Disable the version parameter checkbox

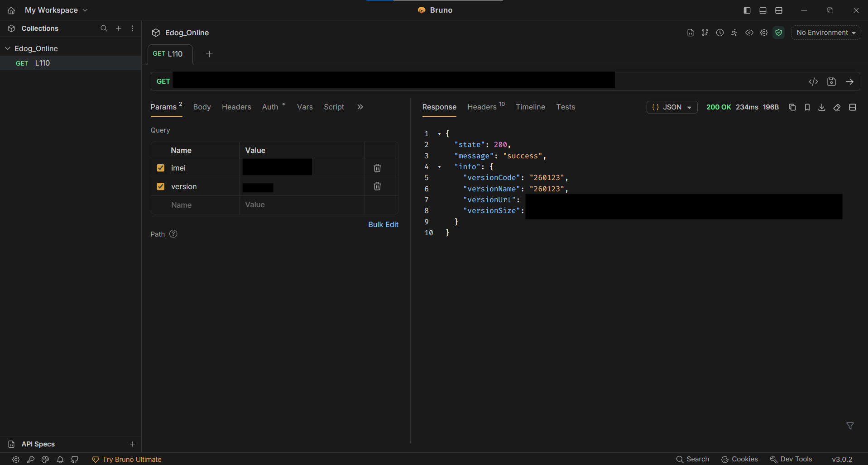tap(160, 186)
